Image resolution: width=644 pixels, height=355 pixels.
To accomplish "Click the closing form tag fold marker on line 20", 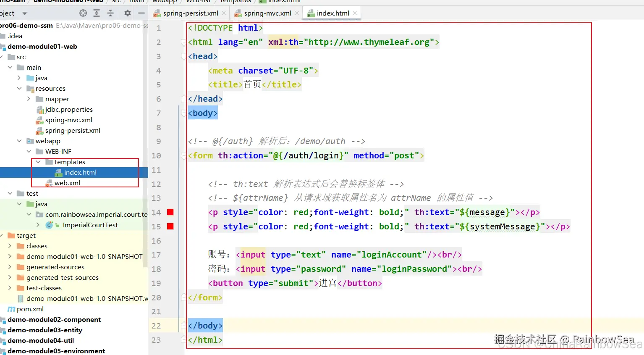I will pyautogui.click(x=183, y=297).
